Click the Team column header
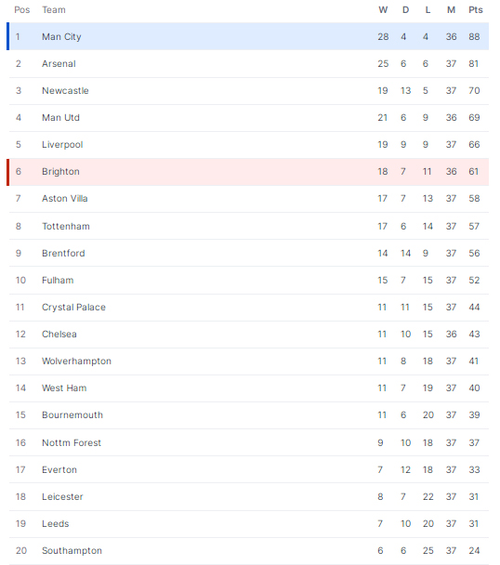Screen dimensions: 500x565 pyautogui.click(x=54, y=10)
